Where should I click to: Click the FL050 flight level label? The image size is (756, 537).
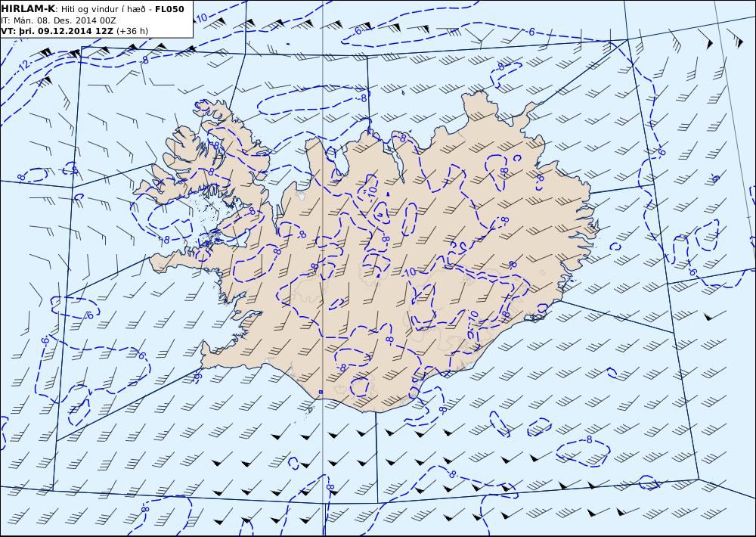click(x=169, y=9)
